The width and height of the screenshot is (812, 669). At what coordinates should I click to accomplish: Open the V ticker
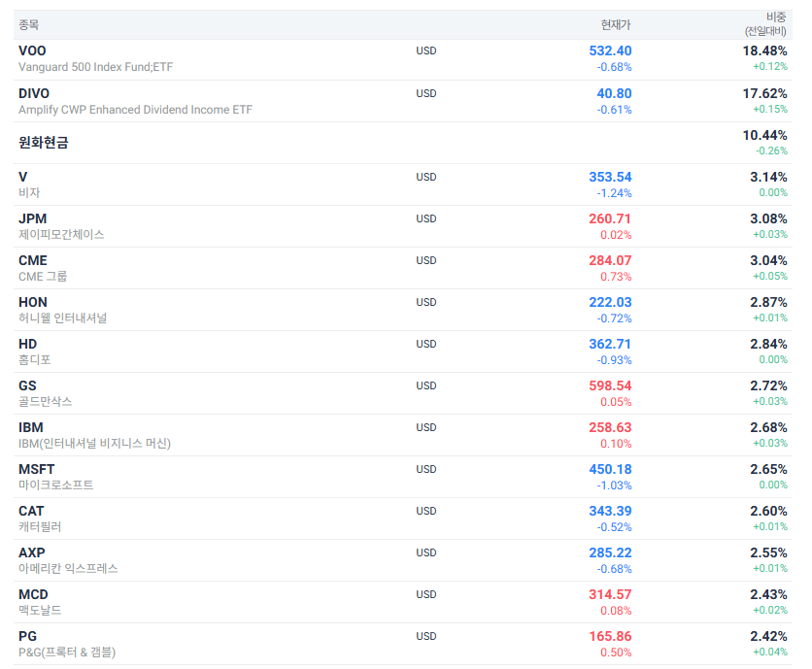click(22, 177)
